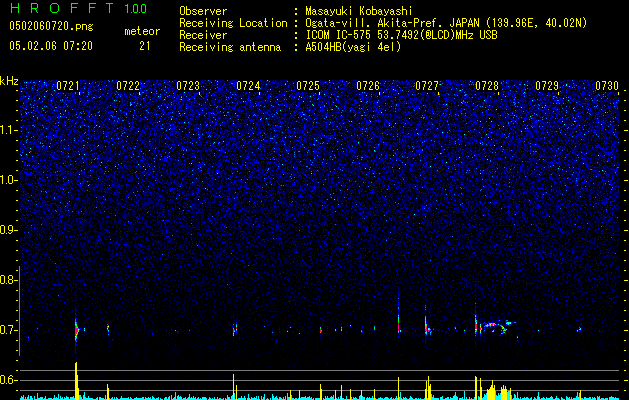Click the 0723 time marker

pyautogui.click(x=188, y=86)
